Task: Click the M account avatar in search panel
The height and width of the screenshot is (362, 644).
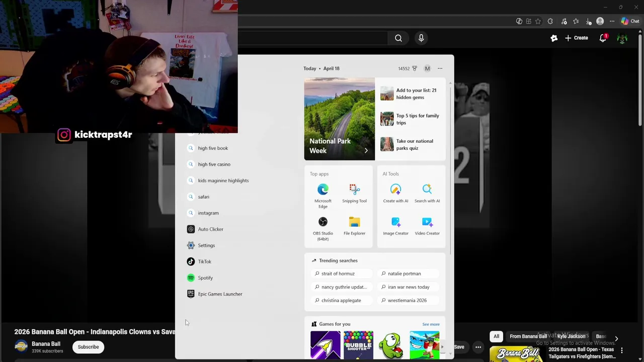Action: (x=427, y=68)
